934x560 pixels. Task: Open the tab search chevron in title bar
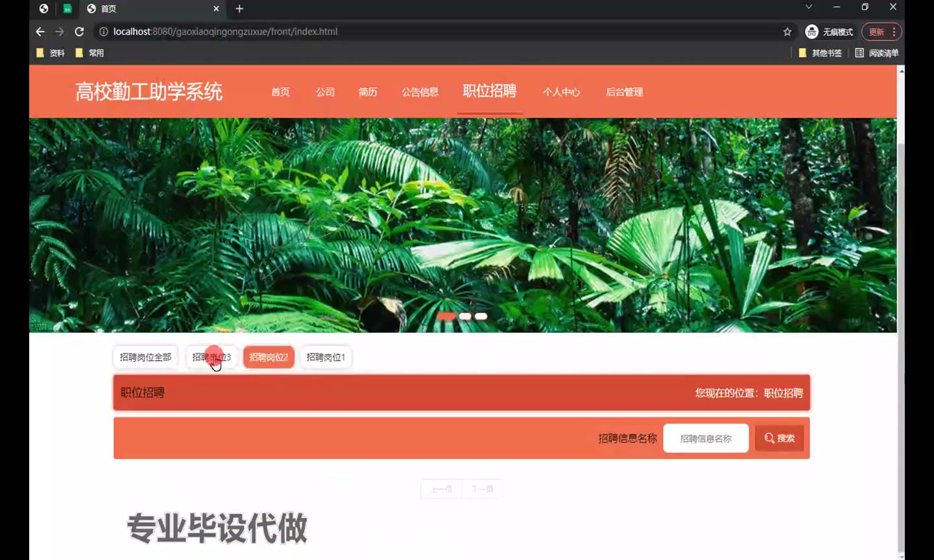[x=809, y=7]
